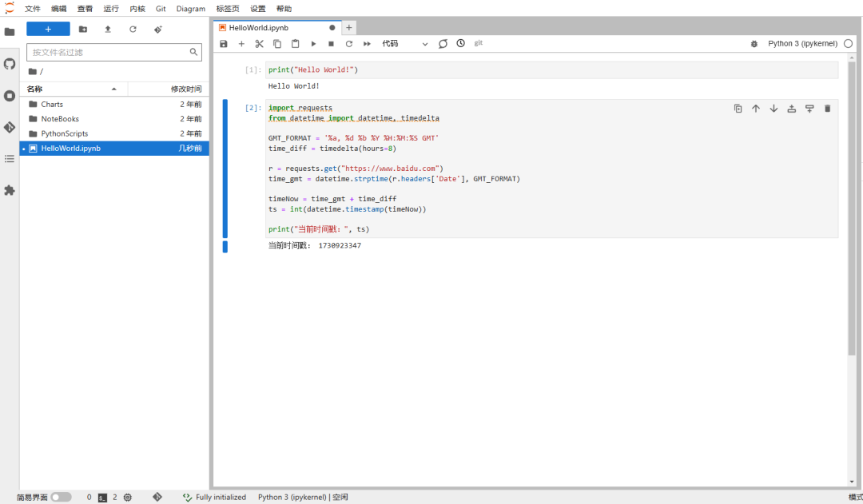Refresh the file list
The width and height of the screenshot is (863, 504).
coord(133,30)
